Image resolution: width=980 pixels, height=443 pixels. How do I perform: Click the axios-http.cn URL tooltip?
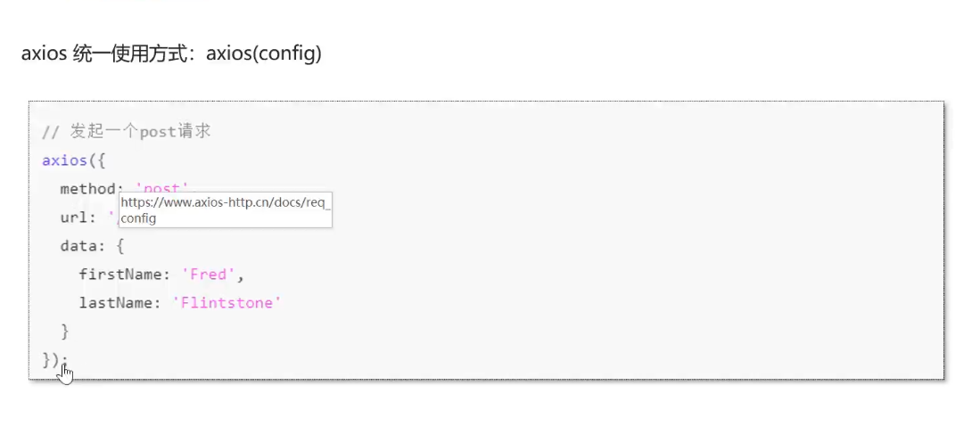(x=225, y=210)
